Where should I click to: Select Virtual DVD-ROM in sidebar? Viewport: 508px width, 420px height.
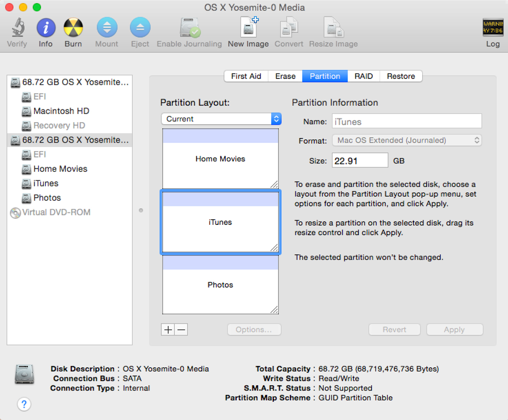70,213
